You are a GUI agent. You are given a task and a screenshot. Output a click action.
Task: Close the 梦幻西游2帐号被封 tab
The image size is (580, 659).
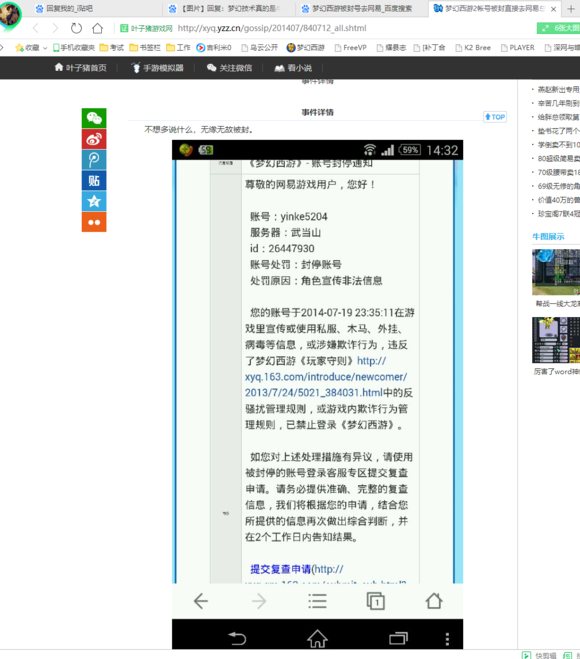point(554,9)
